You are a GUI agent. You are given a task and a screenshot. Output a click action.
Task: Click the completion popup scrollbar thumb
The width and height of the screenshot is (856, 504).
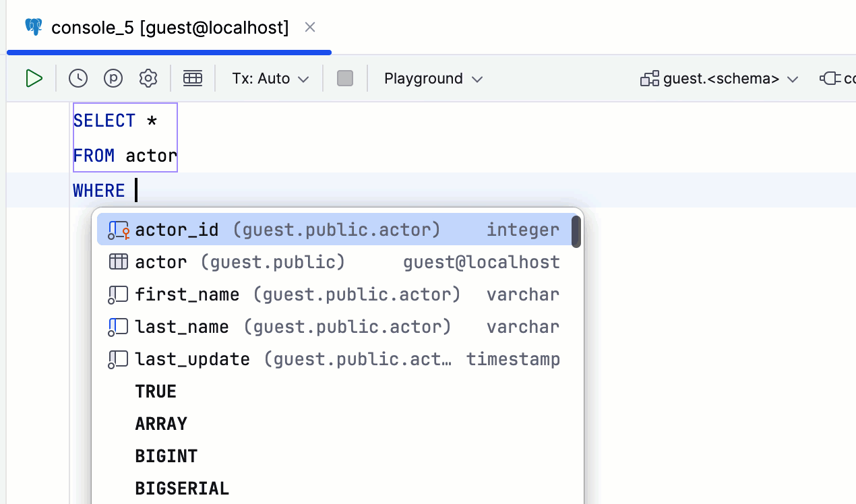pyautogui.click(x=576, y=232)
